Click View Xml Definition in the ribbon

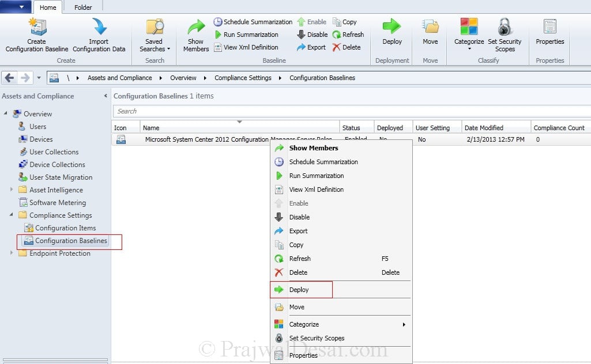point(246,47)
